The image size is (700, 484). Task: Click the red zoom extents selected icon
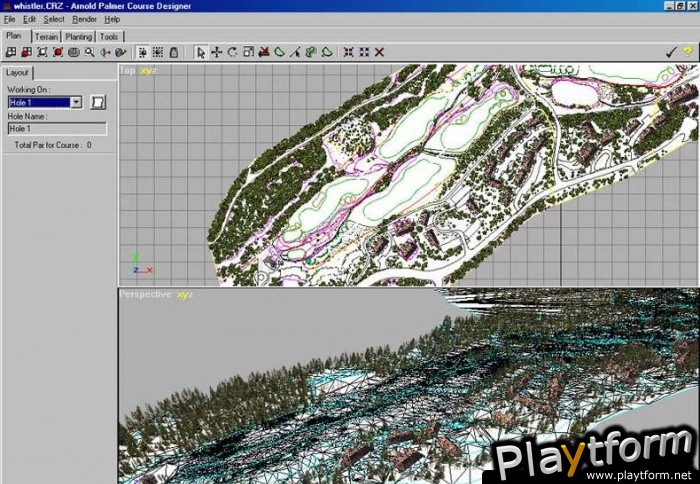click(x=58, y=52)
